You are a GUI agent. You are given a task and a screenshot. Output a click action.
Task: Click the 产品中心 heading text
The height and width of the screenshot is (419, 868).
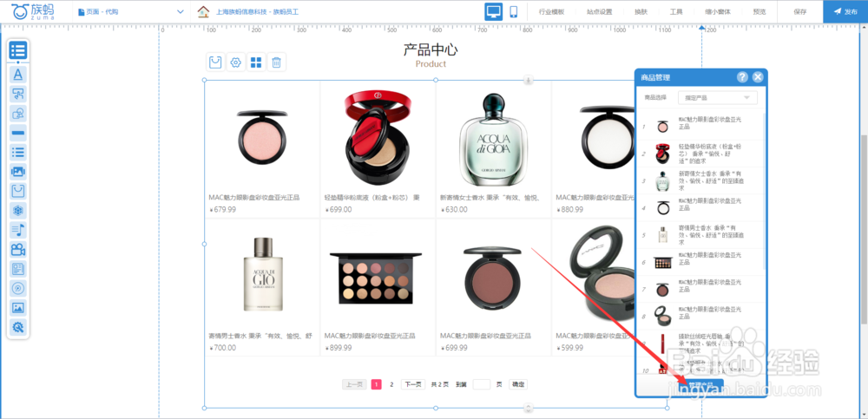point(431,49)
